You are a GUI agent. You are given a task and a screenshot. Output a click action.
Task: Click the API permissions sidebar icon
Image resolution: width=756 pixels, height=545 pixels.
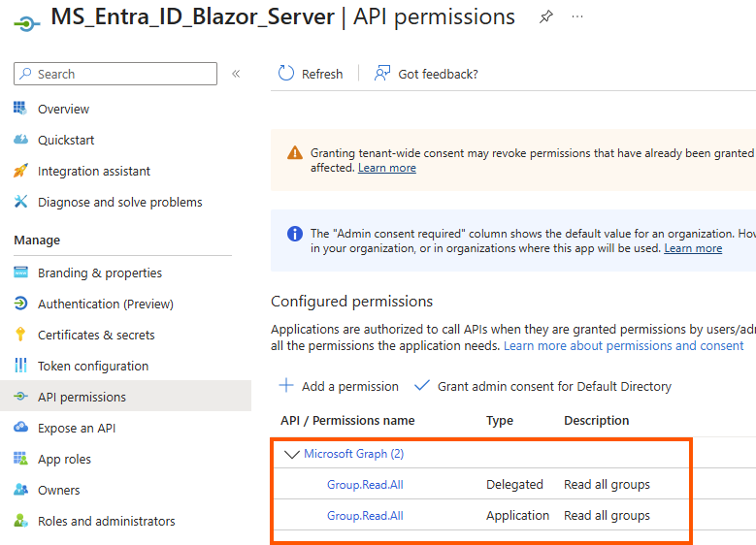click(x=20, y=396)
